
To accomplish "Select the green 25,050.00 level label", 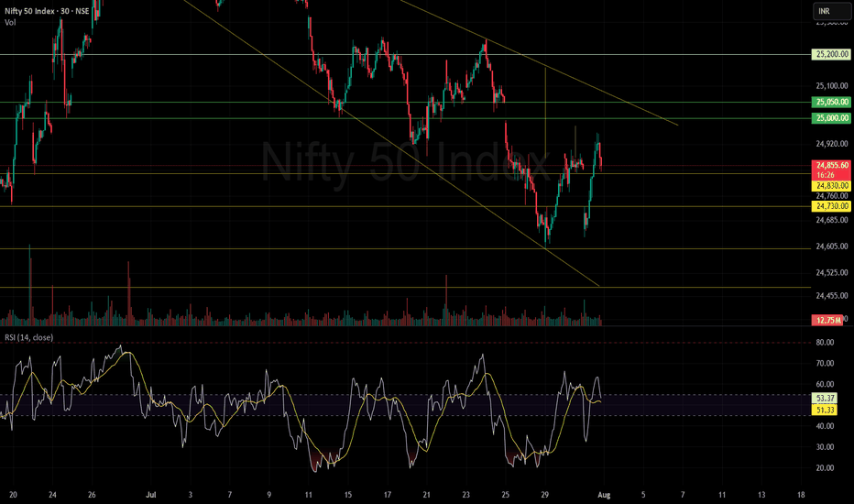I will tap(832, 102).
